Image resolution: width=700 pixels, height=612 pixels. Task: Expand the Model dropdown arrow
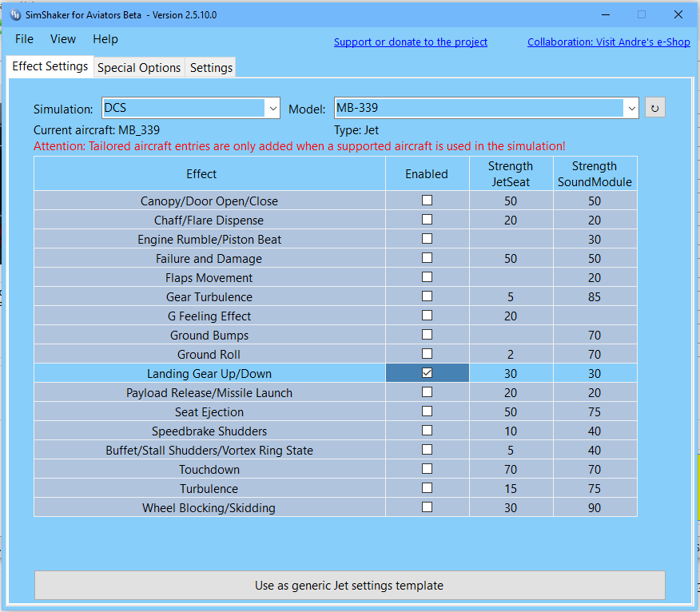tap(631, 109)
